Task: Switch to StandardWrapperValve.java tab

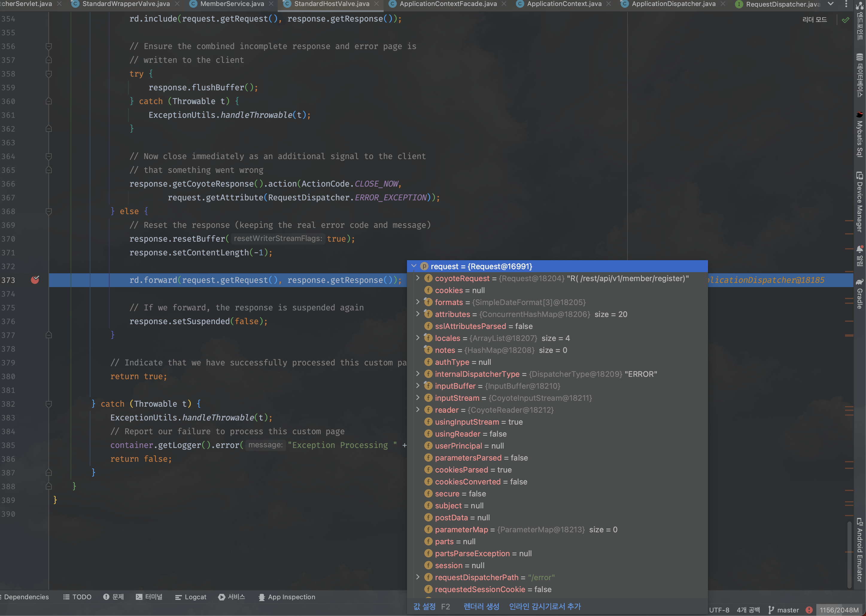Action: [x=126, y=4]
